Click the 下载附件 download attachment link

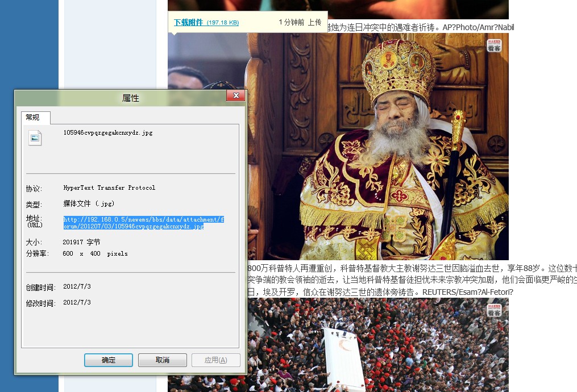pos(188,22)
